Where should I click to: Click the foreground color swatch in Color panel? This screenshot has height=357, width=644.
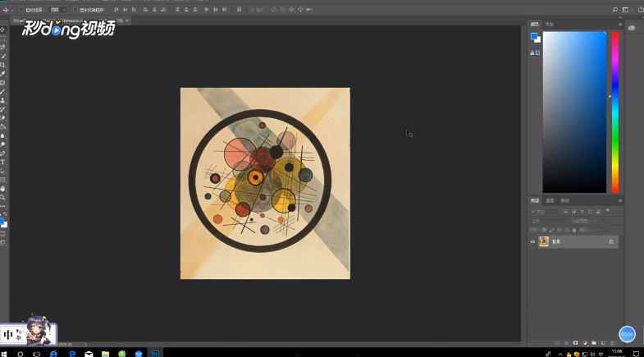pos(534,36)
